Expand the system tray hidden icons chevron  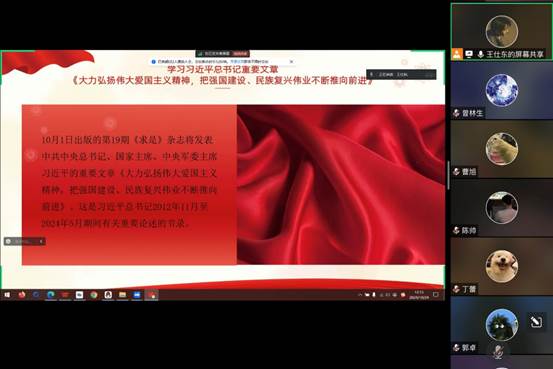360,295
